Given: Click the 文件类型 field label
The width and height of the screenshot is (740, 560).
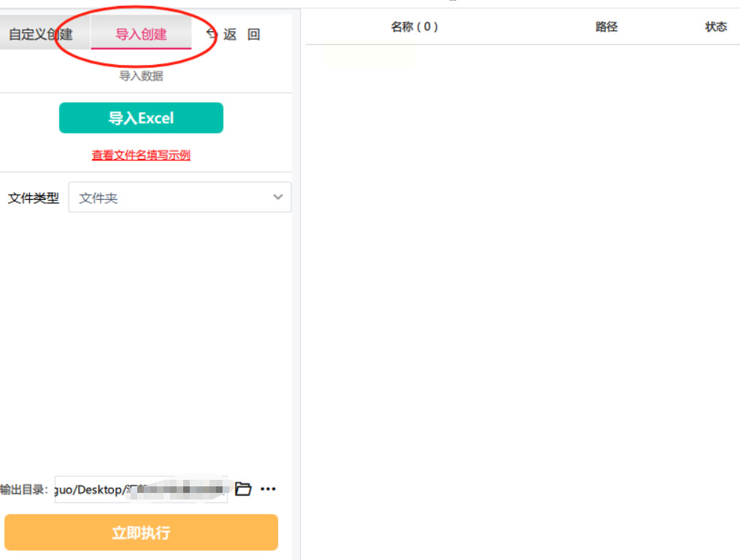Looking at the screenshot, I should 34,198.
